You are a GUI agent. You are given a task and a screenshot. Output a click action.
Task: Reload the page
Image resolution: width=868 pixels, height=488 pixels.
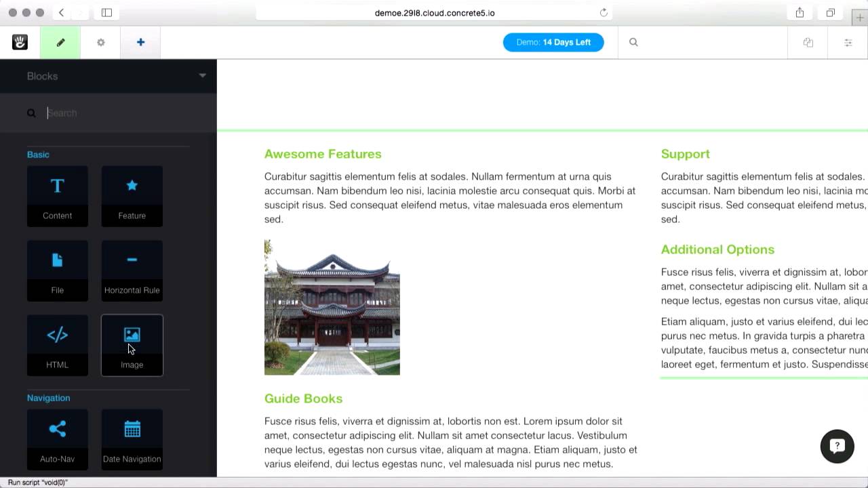(x=604, y=12)
